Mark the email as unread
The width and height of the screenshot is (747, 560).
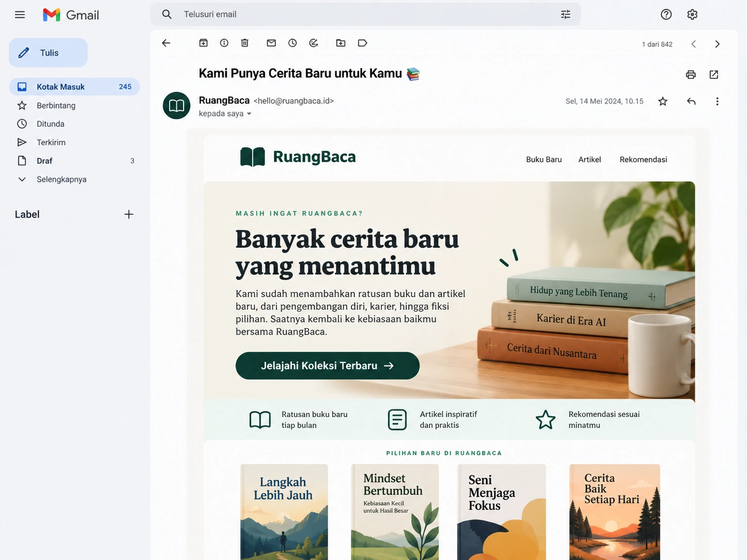(271, 43)
